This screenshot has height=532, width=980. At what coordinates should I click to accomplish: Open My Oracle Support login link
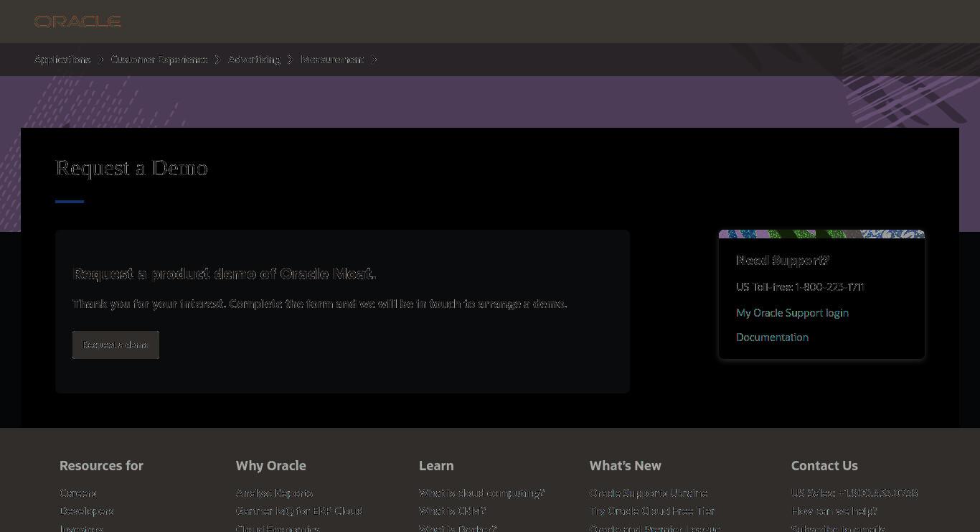pos(792,313)
